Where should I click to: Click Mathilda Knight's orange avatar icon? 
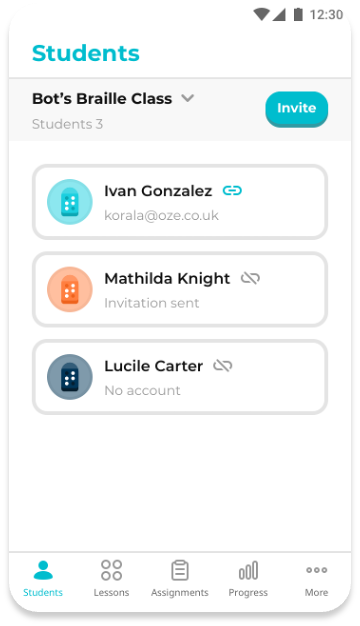(70, 289)
